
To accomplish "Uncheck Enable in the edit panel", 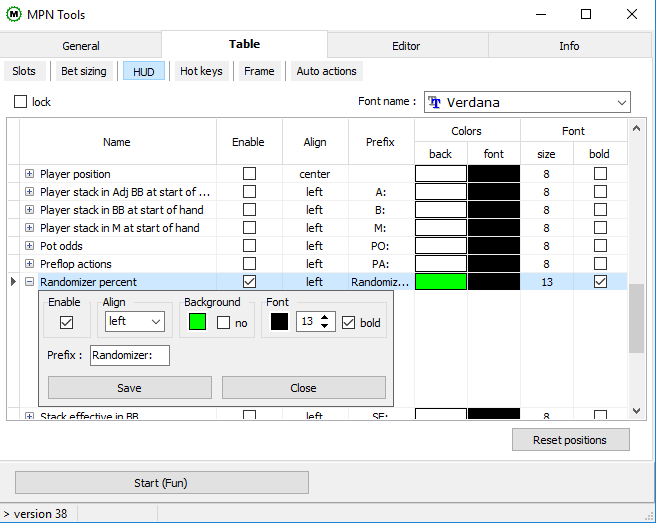I will tap(67, 323).
